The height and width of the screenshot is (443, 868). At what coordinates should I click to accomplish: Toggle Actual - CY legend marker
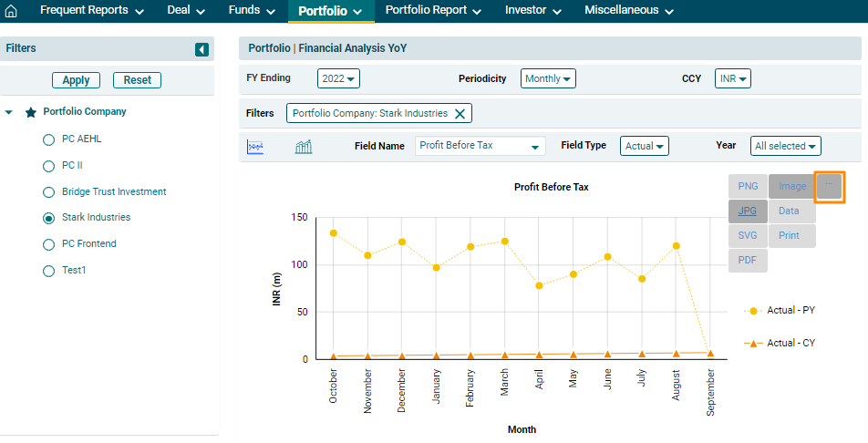(x=753, y=344)
